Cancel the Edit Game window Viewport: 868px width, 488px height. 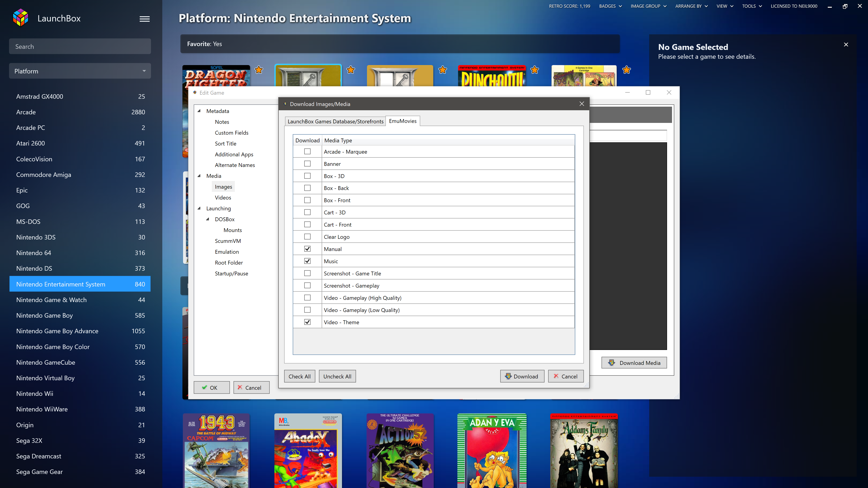251,388
